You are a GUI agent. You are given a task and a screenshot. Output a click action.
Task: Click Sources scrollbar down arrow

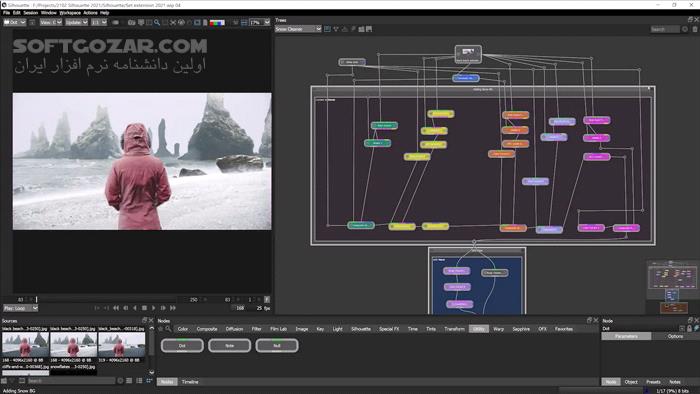(x=151, y=372)
